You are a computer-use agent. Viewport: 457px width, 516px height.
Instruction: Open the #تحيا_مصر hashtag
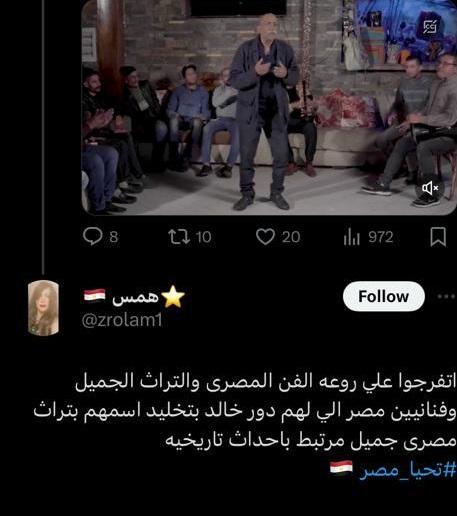[408, 469]
